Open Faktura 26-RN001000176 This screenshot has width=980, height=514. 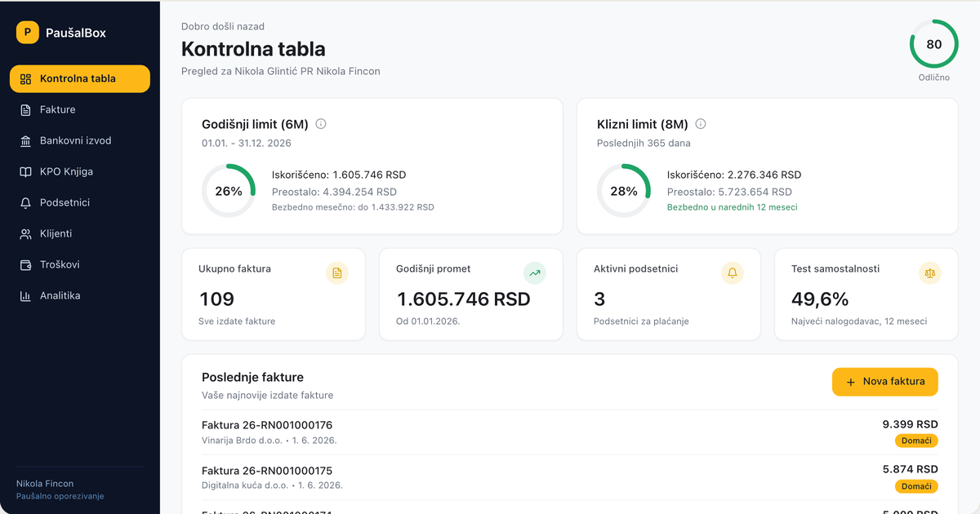pos(569,432)
